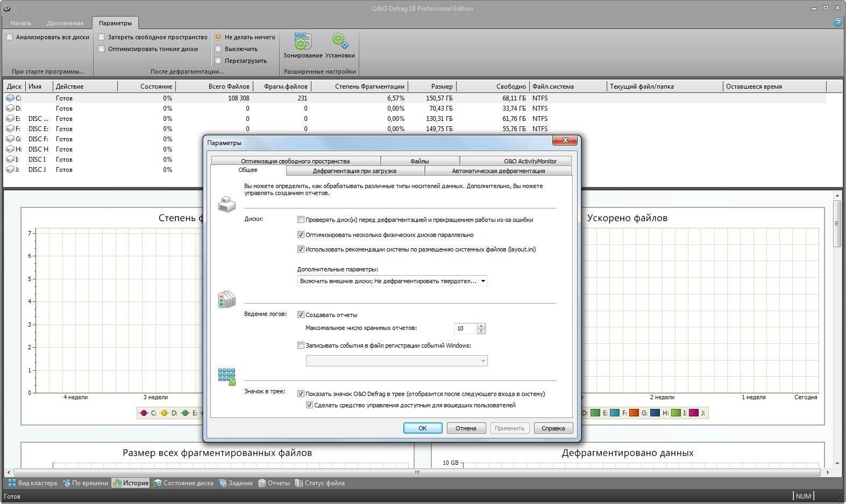The width and height of the screenshot is (846, 504).
Task: Toggle Сделать средство управления доступным checkbox
Action: [309, 405]
